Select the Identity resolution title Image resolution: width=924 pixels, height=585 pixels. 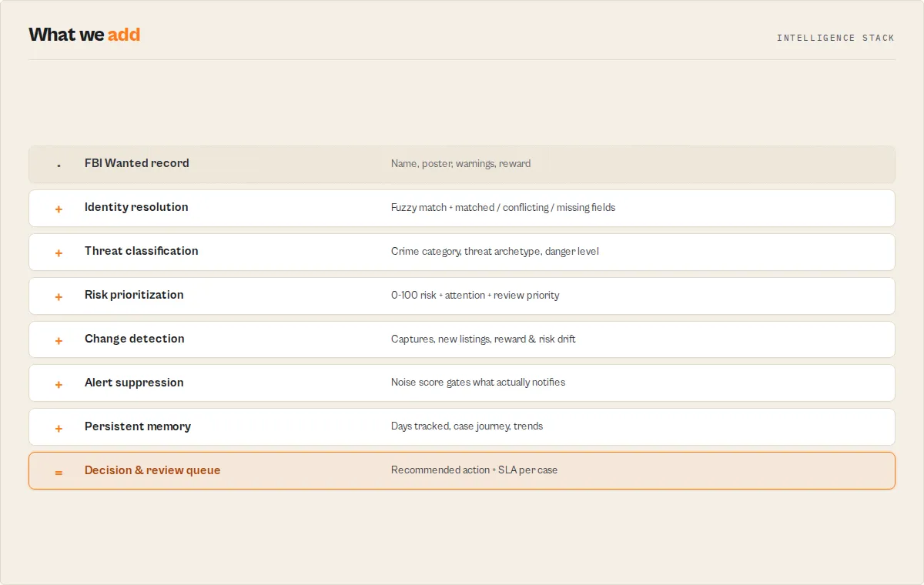click(x=136, y=207)
